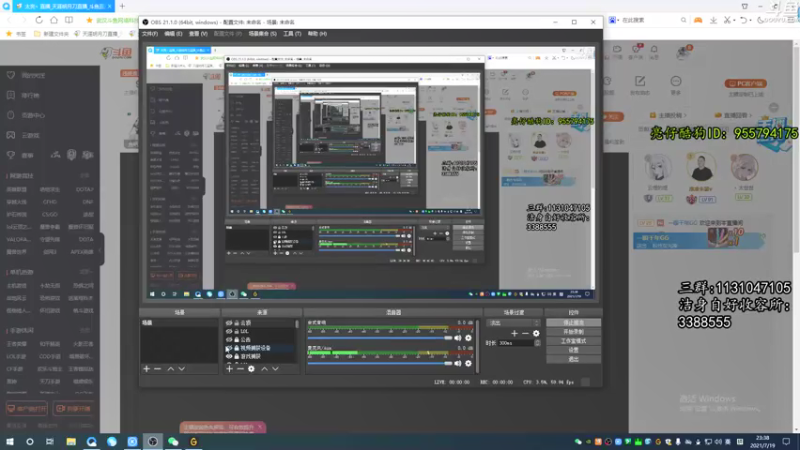Go to browser home page

tap(54, 20)
